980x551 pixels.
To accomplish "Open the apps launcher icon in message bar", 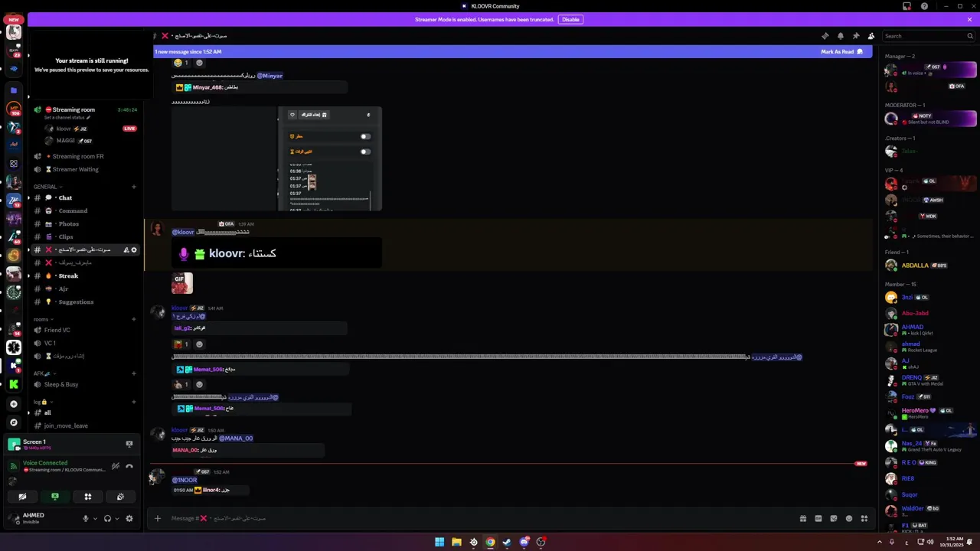I will [864, 518].
